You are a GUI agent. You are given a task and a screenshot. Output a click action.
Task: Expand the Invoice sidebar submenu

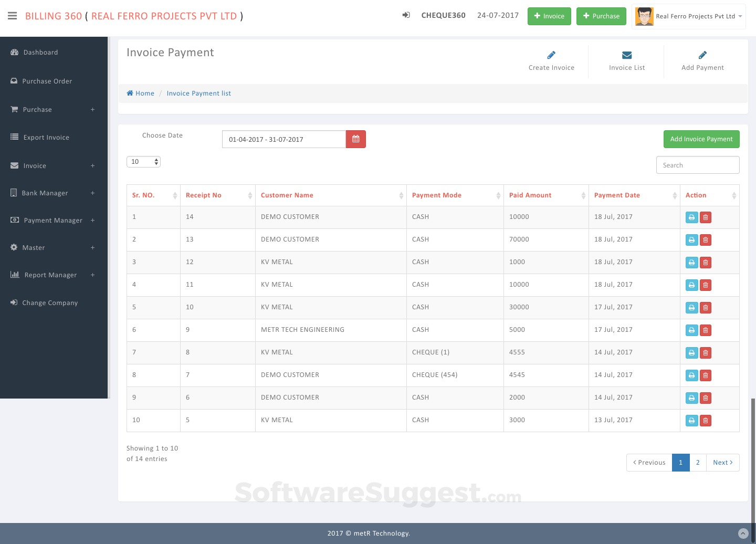92,165
